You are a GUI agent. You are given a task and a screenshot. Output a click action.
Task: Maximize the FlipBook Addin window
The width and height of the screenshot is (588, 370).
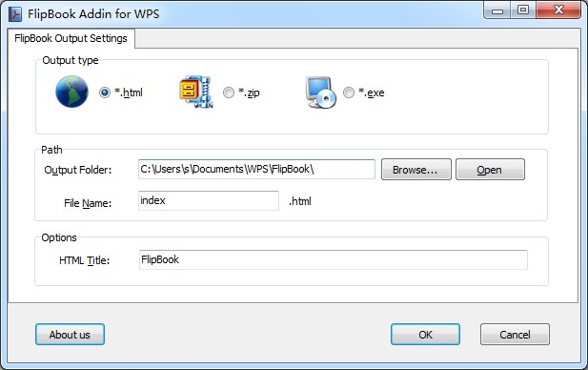[x=523, y=10]
